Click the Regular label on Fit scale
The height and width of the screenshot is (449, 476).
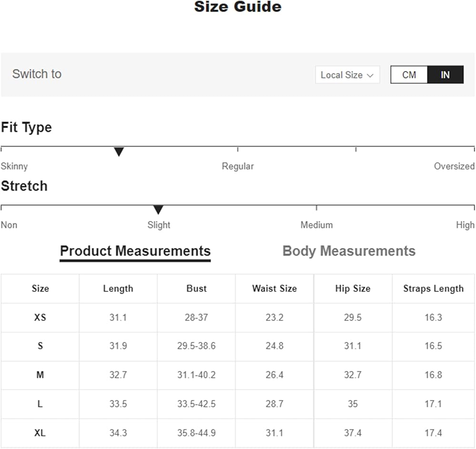click(x=238, y=166)
